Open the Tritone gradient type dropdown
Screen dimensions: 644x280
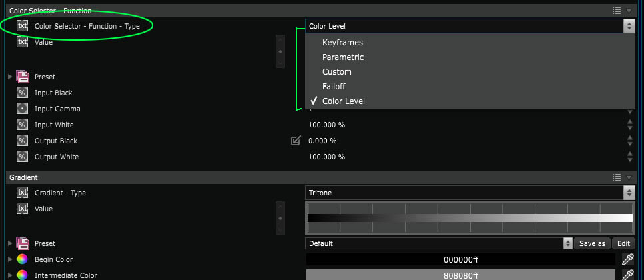click(x=470, y=193)
